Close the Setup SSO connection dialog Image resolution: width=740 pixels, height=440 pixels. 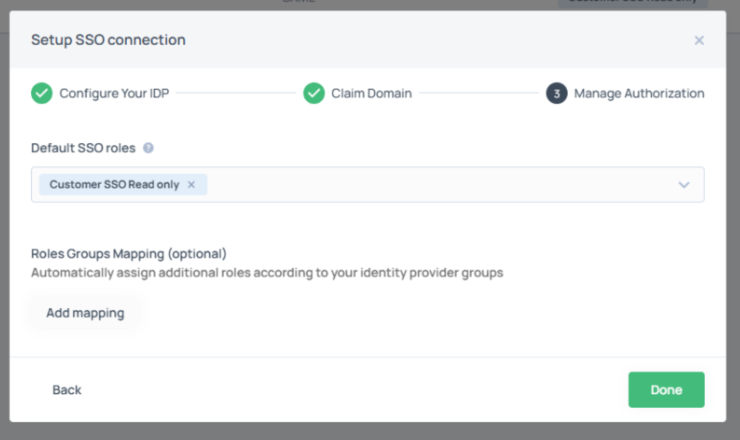[x=699, y=40]
